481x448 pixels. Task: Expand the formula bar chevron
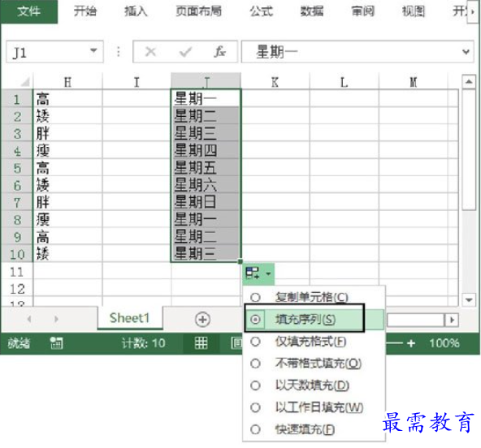(466, 52)
